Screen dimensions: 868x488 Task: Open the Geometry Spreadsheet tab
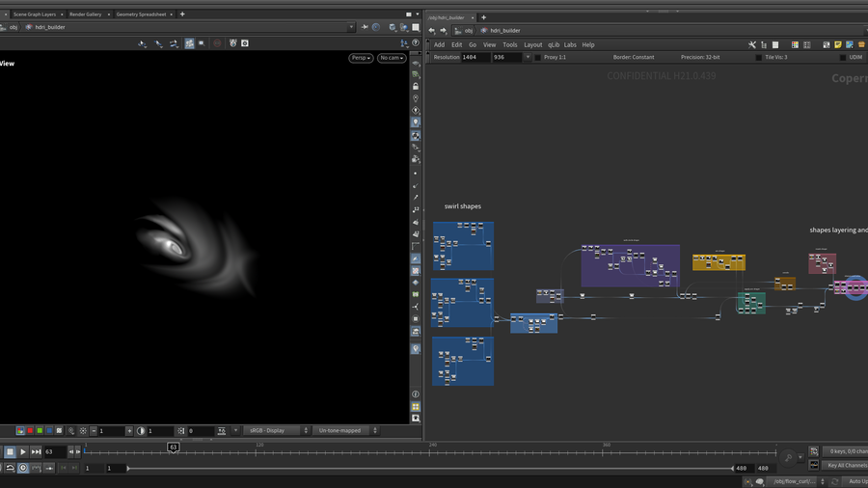141,14
